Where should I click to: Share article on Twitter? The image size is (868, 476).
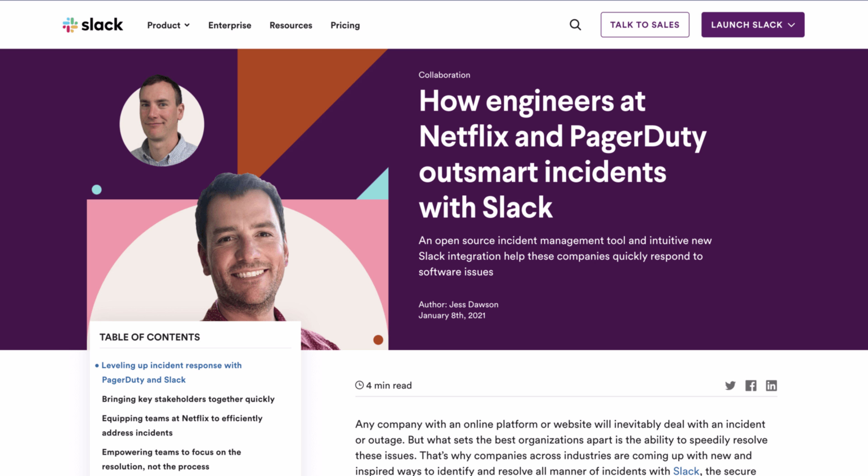730,385
